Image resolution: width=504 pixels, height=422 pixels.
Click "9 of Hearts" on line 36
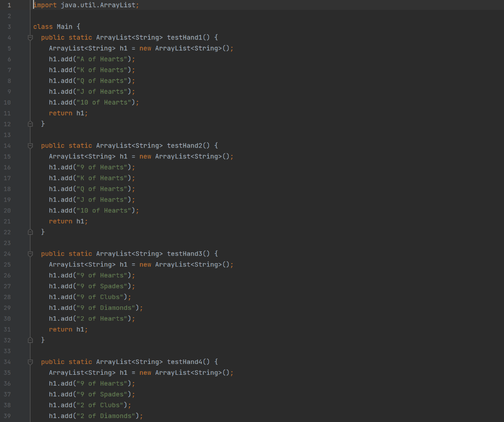coord(102,384)
